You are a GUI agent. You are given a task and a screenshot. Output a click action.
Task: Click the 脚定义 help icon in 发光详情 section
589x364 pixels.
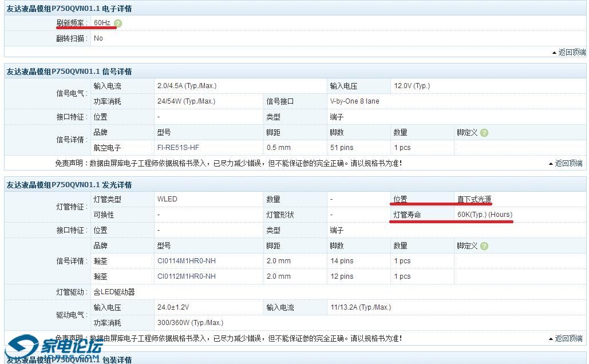click(484, 246)
